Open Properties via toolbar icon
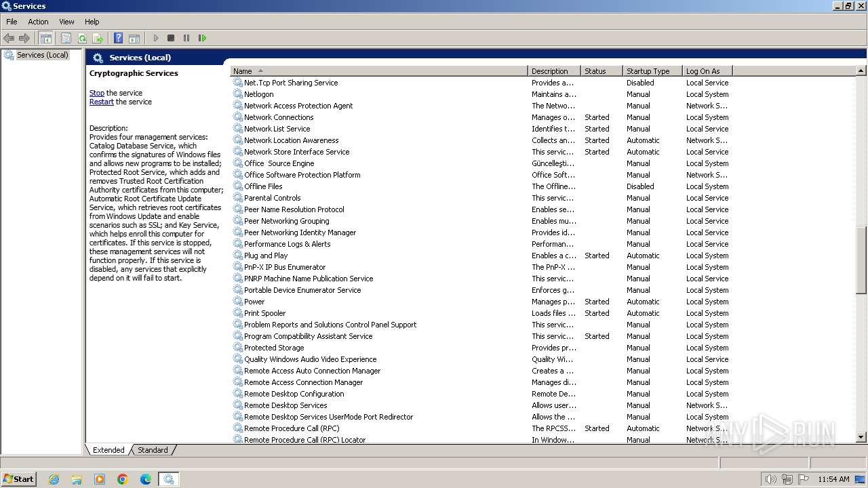Viewport: 868px width, 488px height. coord(66,38)
